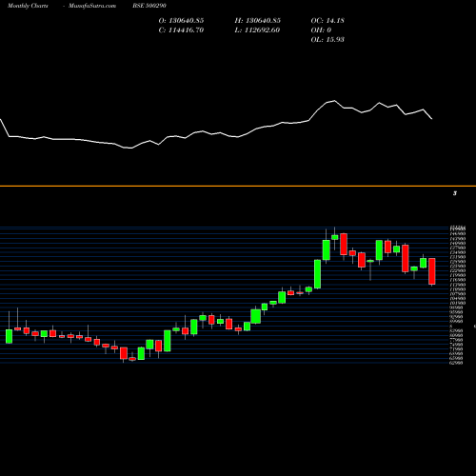476x476 pixels.
Task: Click the 'OC: 14.18' reading
Action: pos(327,21)
